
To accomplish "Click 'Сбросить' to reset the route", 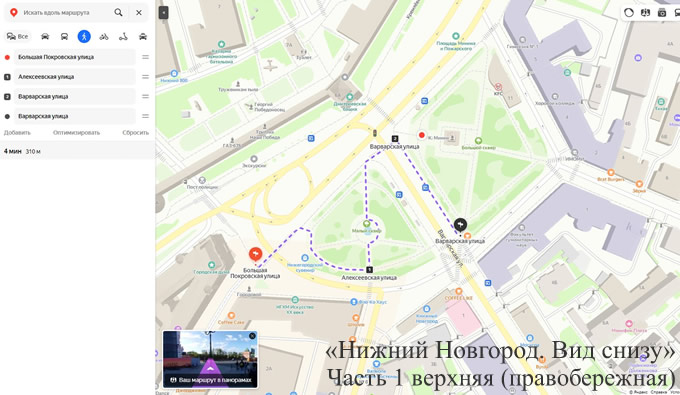I will tap(135, 133).
